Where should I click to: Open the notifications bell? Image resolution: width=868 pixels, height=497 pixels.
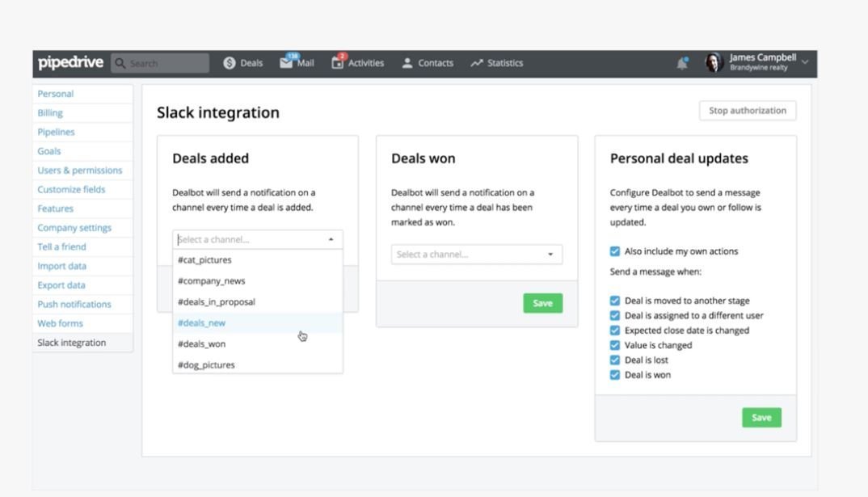click(682, 64)
